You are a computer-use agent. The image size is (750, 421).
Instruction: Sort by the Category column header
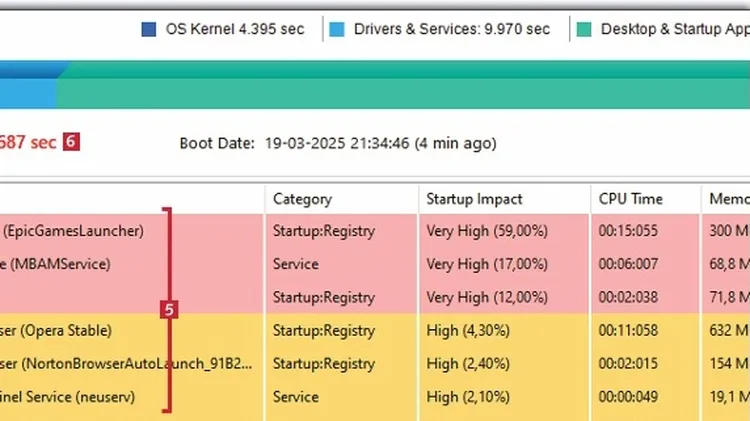(302, 198)
